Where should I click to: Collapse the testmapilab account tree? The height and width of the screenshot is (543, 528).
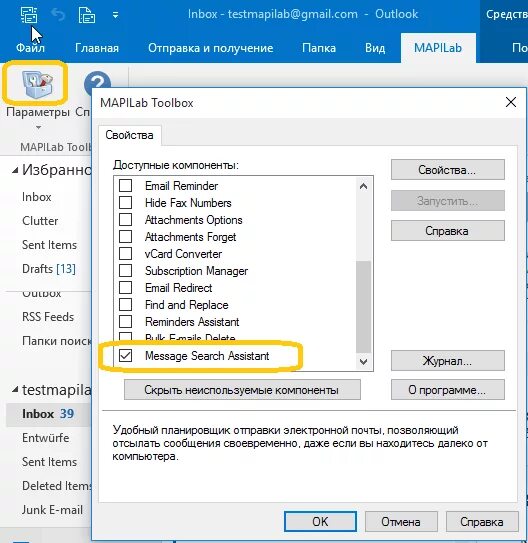15,390
